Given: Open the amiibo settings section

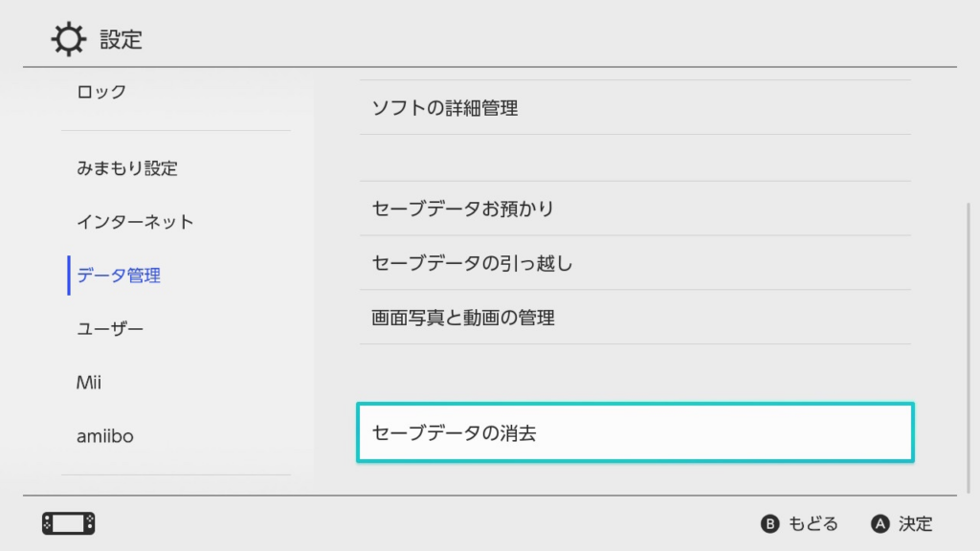Looking at the screenshot, I should (x=105, y=436).
